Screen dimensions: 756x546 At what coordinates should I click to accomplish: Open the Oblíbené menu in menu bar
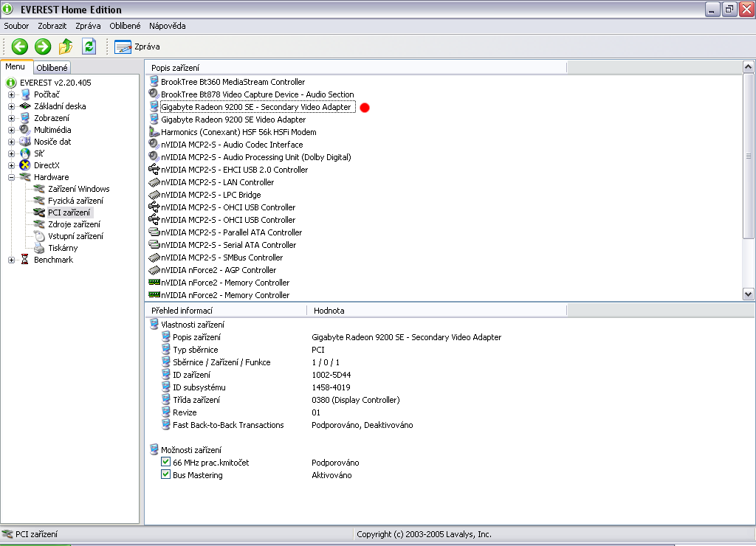click(x=125, y=26)
